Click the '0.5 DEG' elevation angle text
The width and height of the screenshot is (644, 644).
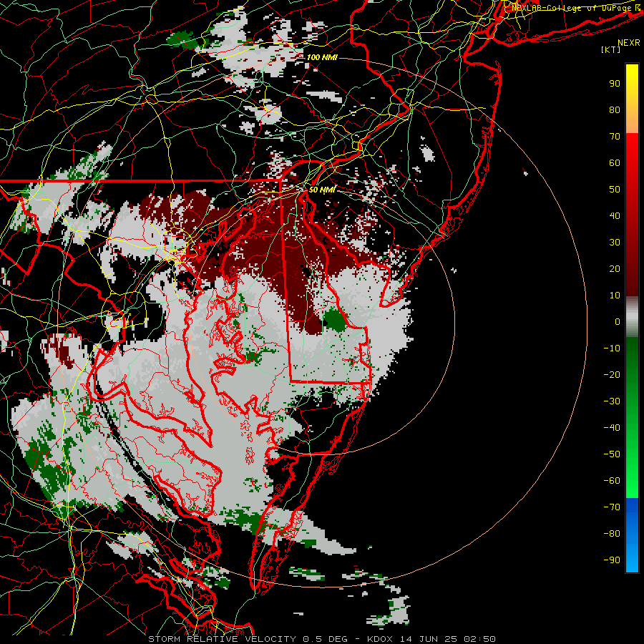point(325,639)
